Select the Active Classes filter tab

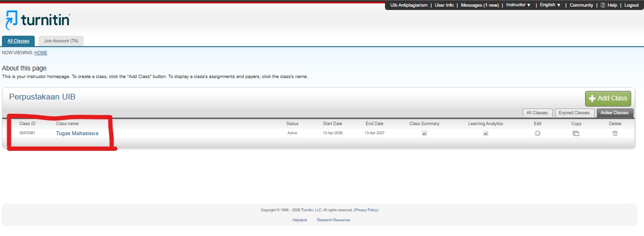[x=614, y=113]
